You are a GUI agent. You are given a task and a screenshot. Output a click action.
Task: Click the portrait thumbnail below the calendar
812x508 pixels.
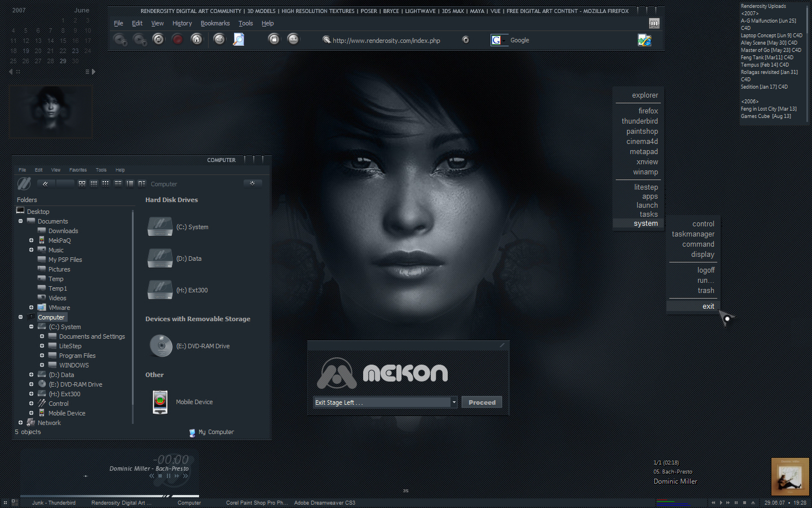[x=51, y=112]
